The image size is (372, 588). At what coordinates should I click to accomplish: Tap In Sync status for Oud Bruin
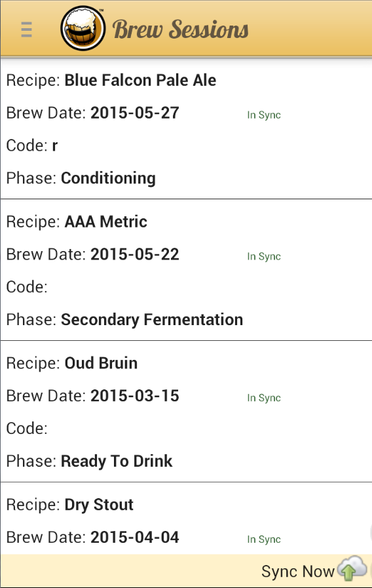[264, 398]
